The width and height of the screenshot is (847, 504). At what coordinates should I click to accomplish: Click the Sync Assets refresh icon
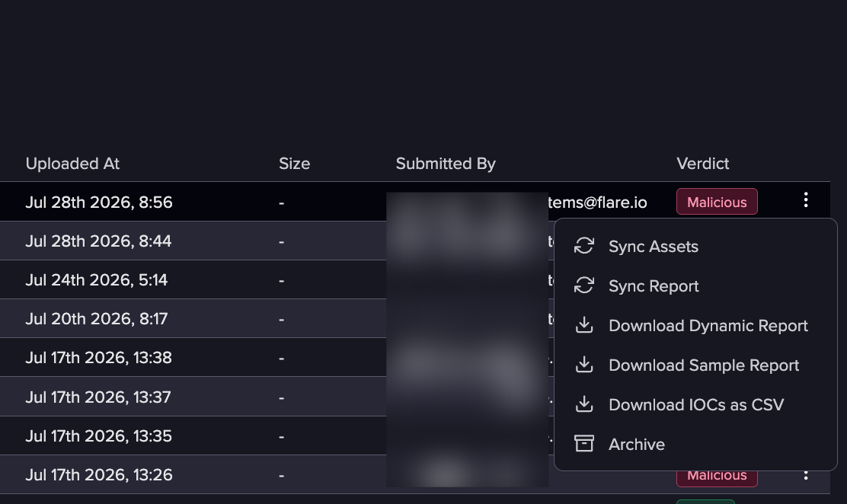tap(584, 246)
